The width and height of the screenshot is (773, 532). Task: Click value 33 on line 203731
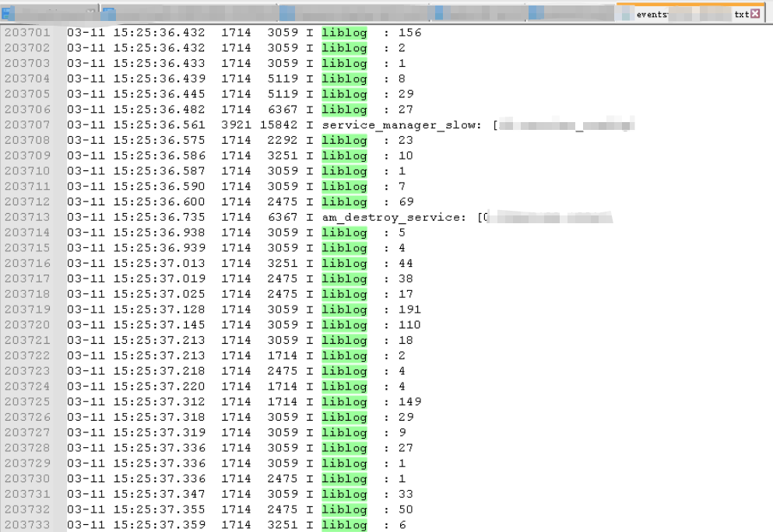pos(406,494)
